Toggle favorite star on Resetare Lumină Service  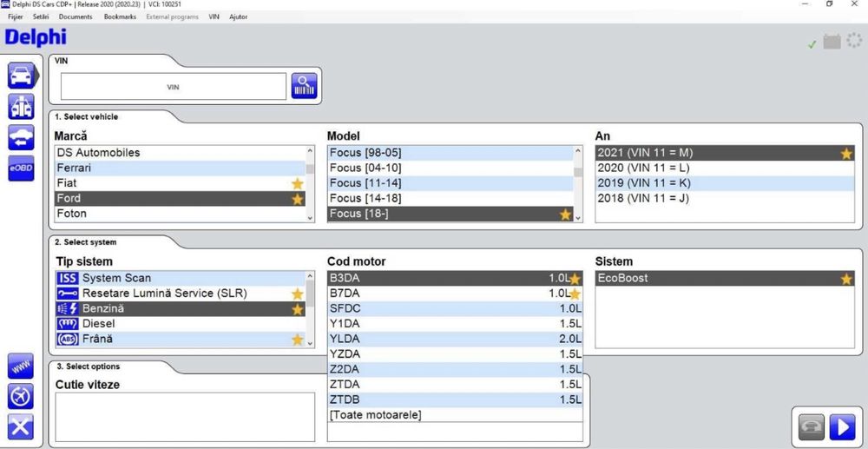[297, 294]
